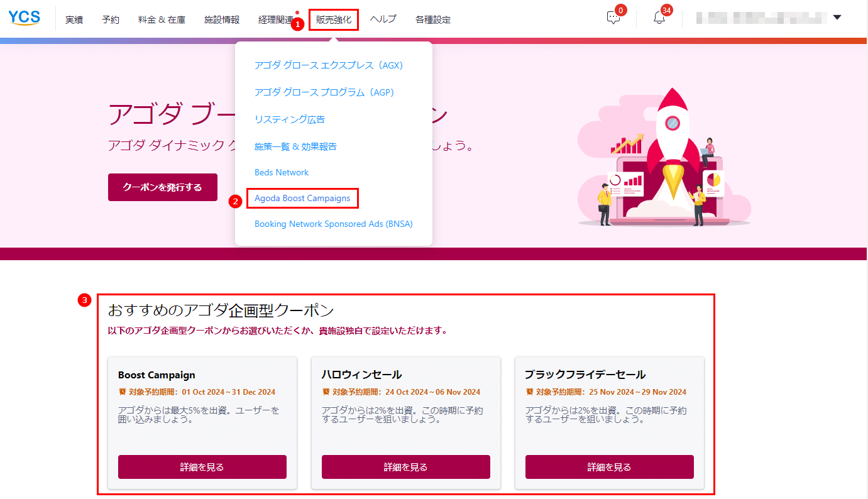Click the ブラックフライデーセール card title

point(586,375)
